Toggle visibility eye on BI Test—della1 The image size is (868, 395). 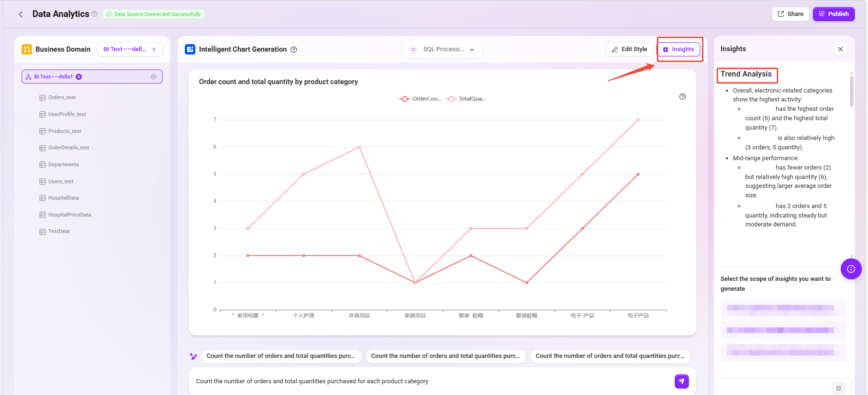point(153,77)
